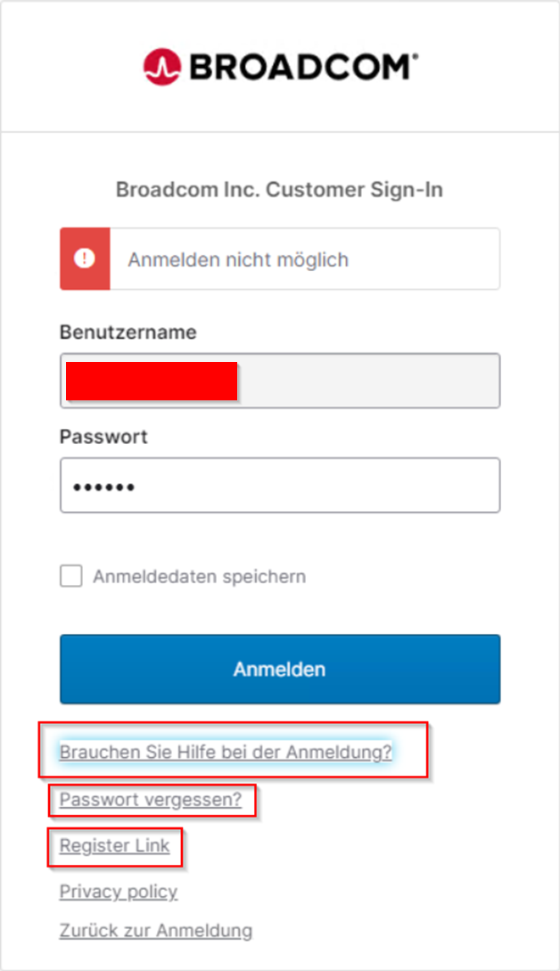560x971 pixels.
Task: Click the 'Anmeldedaten speichern' label text
Action: coord(200,577)
